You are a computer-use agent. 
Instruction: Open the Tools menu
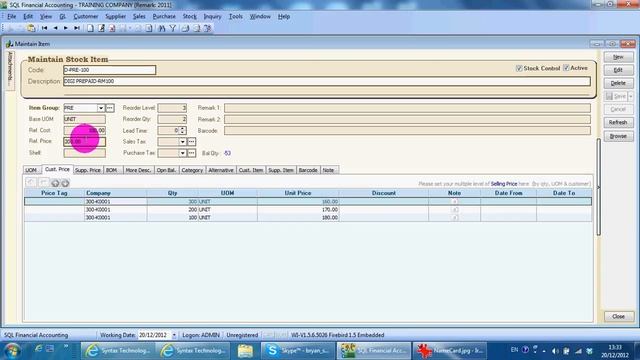click(x=236, y=16)
